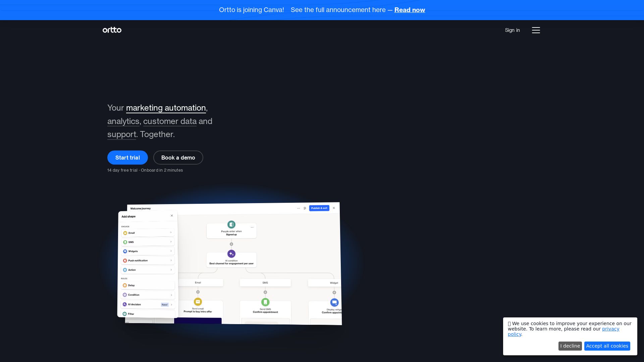Open the hamburger navigation menu
The height and width of the screenshot is (362, 644).
(536, 30)
